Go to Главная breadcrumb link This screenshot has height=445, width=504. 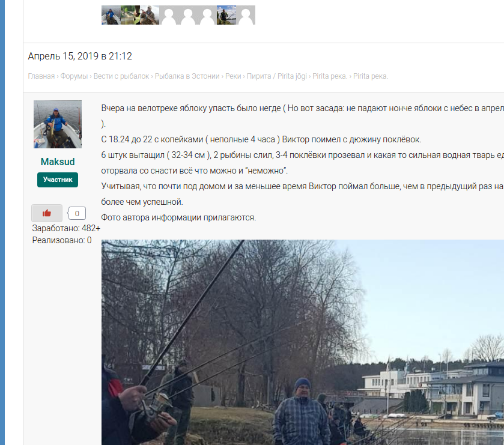pos(41,76)
